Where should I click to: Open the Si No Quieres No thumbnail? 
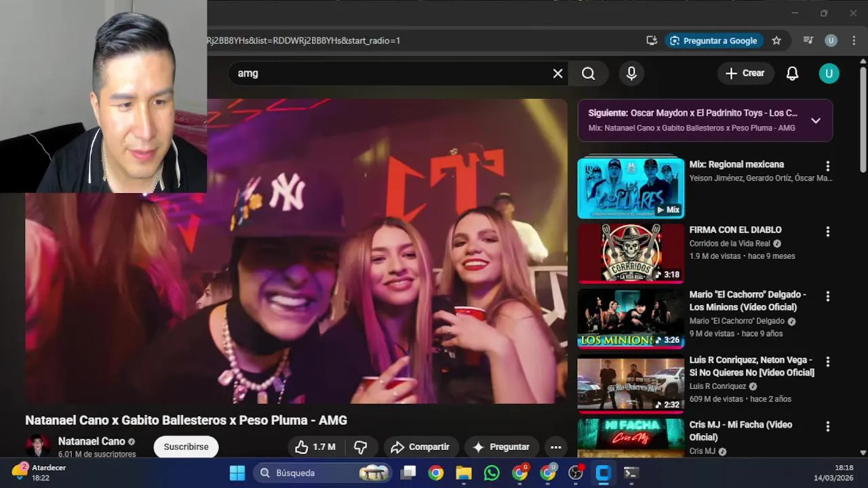point(631,384)
